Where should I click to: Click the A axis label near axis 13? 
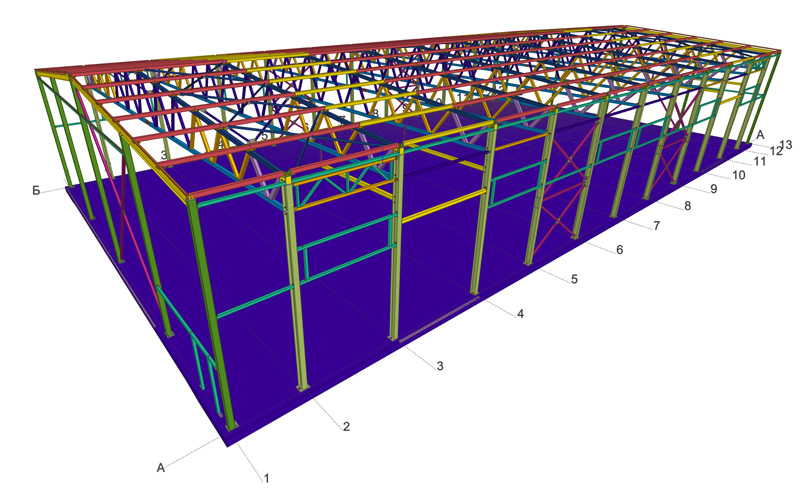[760, 135]
